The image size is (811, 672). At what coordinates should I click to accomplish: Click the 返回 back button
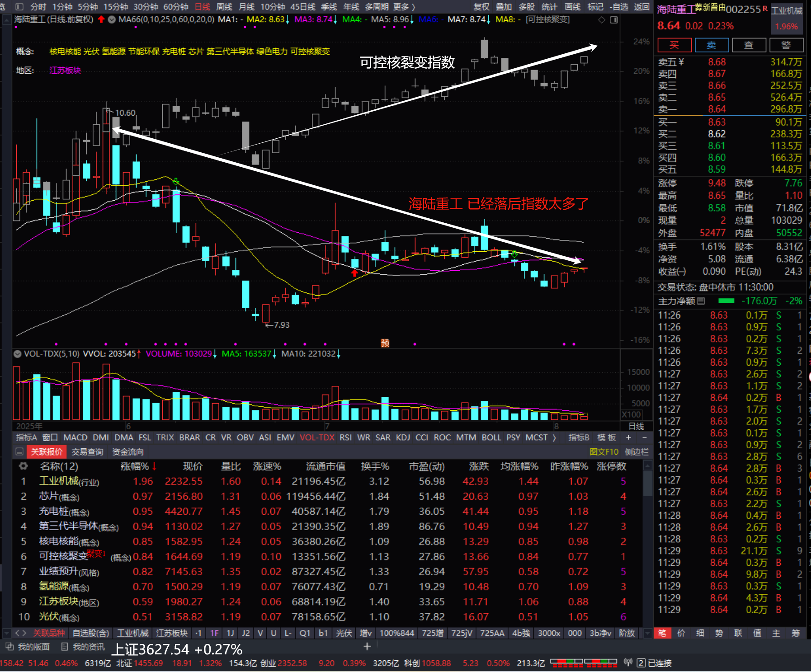point(641,7)
